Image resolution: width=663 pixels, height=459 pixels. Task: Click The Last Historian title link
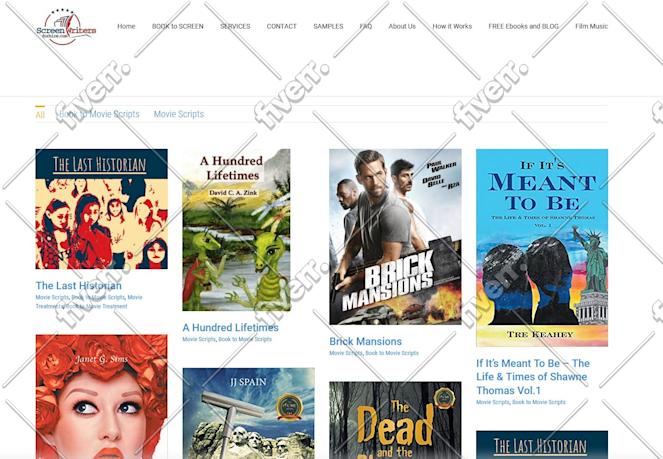pyautogui.click(x=79, y=286)
